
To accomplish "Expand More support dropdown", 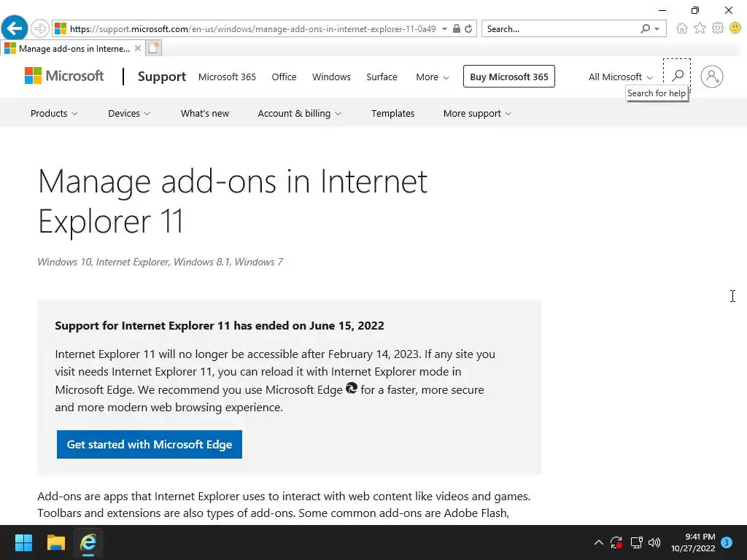I will tap(477, 113).
